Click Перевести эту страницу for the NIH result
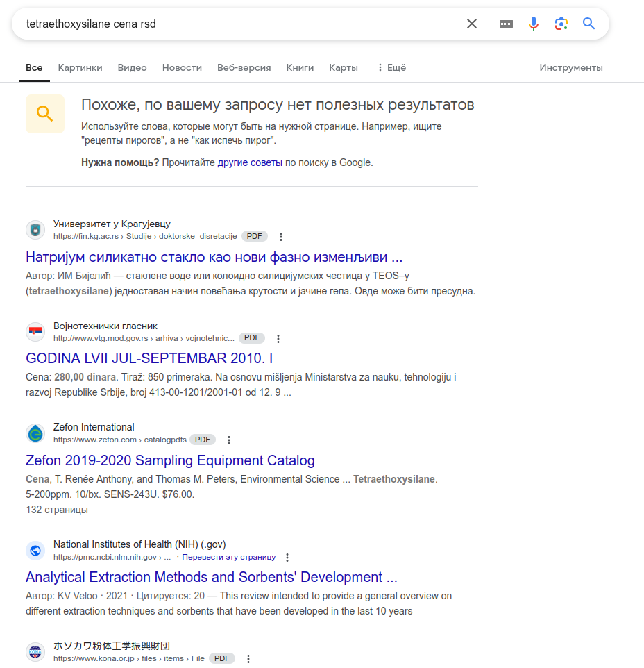The image size is (644, 668). coord(228,557)
